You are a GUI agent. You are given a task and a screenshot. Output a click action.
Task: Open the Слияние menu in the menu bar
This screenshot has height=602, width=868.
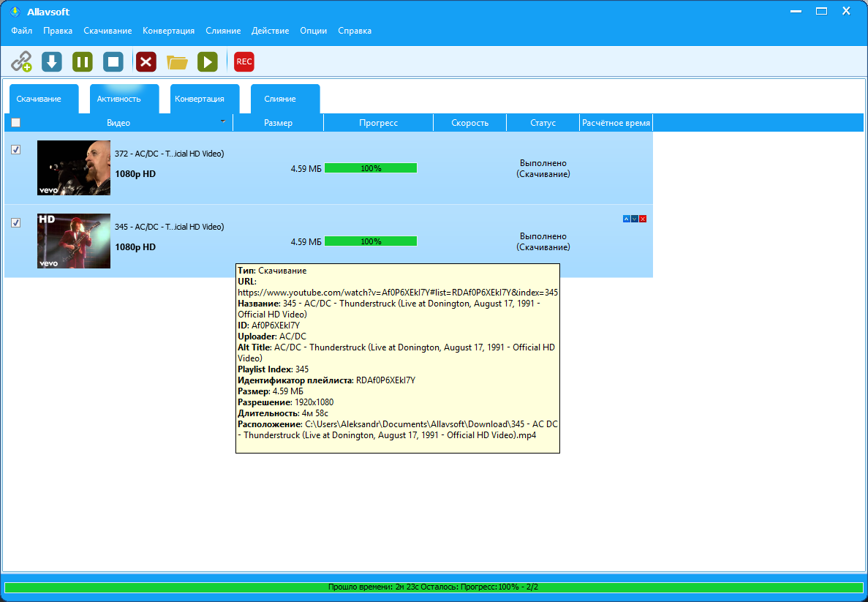point(223,31)
